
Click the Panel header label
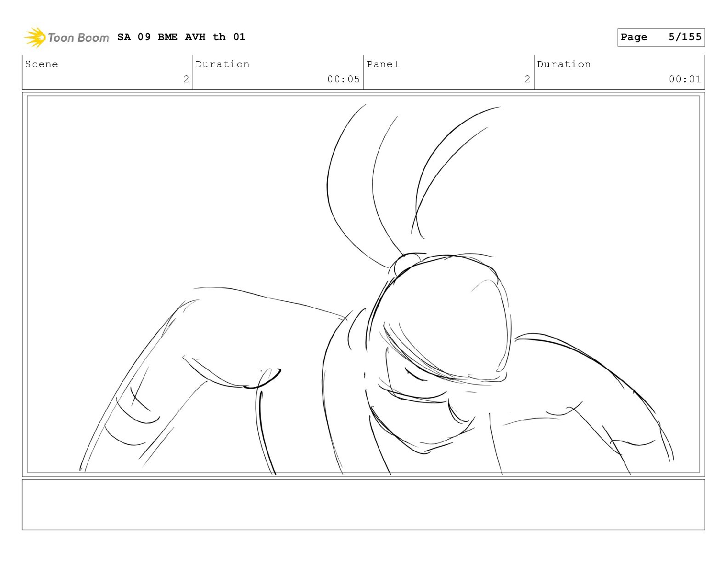383,64
